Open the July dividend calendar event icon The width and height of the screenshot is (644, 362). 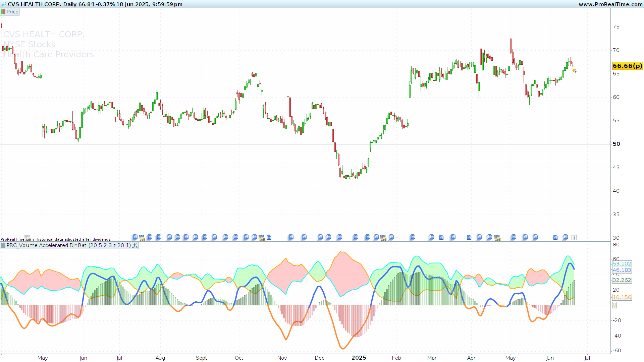click(x=142, y=238)
